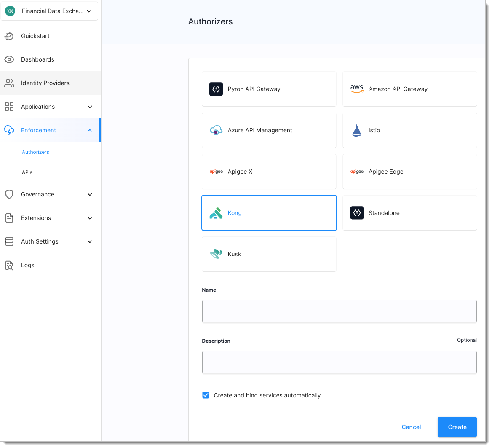Click the Istio sailboat icon
Image resolution: width=492 pixels, height=448 pixels.
tap(357, 130)
